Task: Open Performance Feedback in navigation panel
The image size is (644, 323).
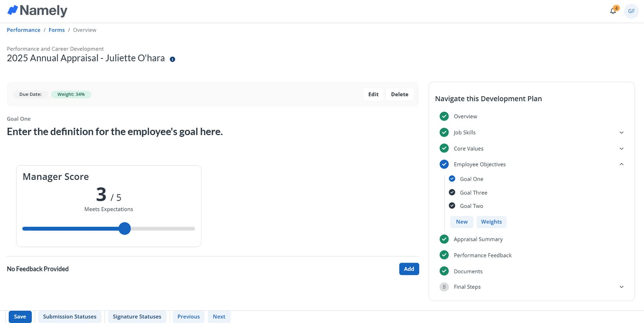Action: (483, 255)
